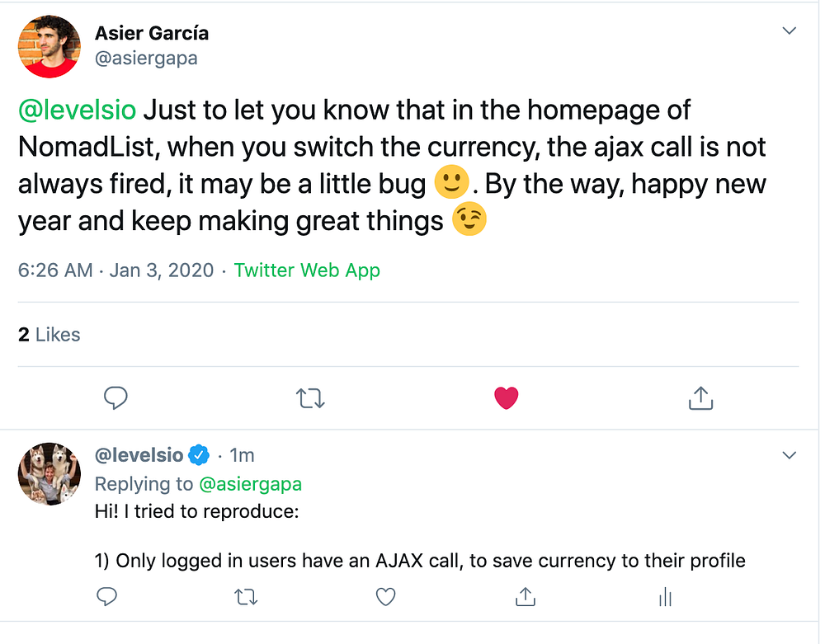Screen dimensions: 825x644
Task: Click the @levelsio mention in tweet
Action: coord(81,109)
